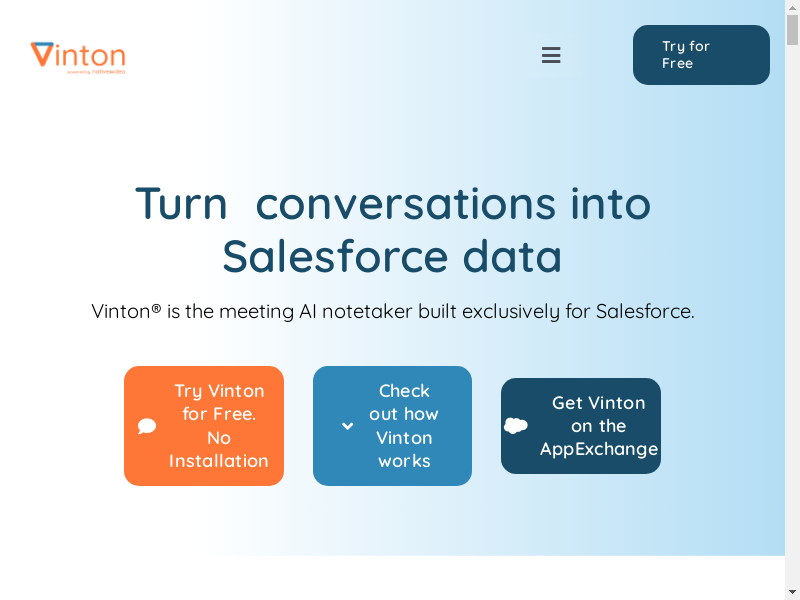Click the scrollbar down arrow

click(792, 592)
